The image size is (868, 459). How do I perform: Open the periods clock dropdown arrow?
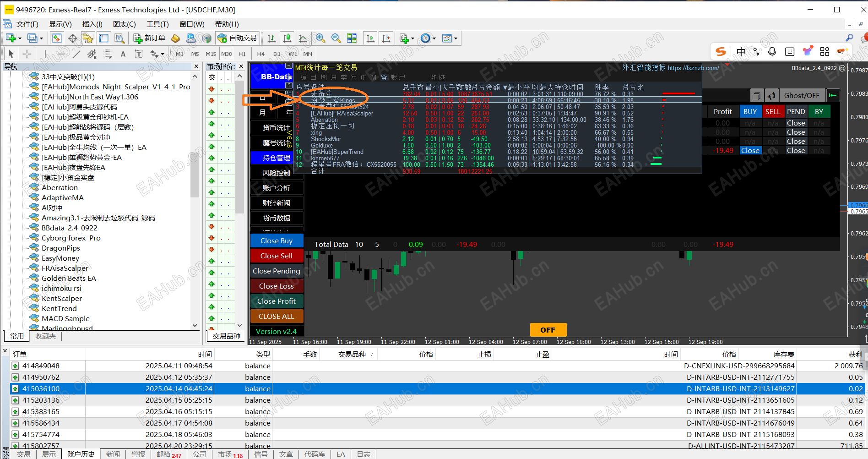point(434,38)
